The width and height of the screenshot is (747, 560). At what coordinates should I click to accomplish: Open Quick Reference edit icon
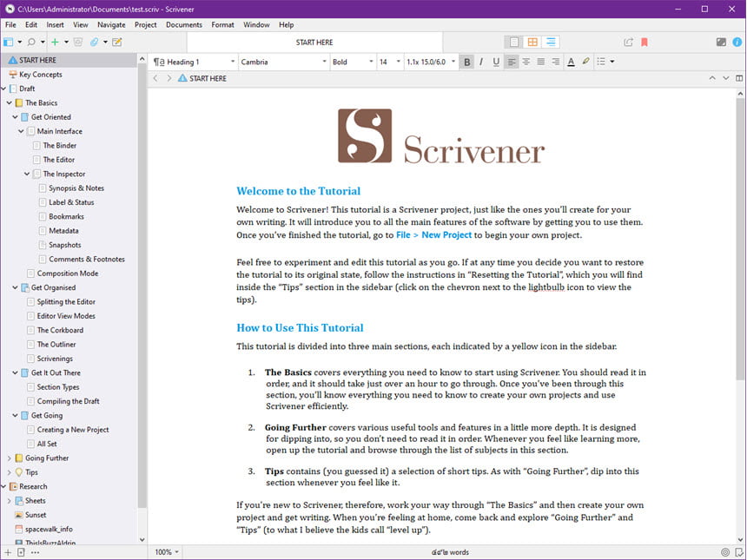pyautogui.click(x=116, y=43)
